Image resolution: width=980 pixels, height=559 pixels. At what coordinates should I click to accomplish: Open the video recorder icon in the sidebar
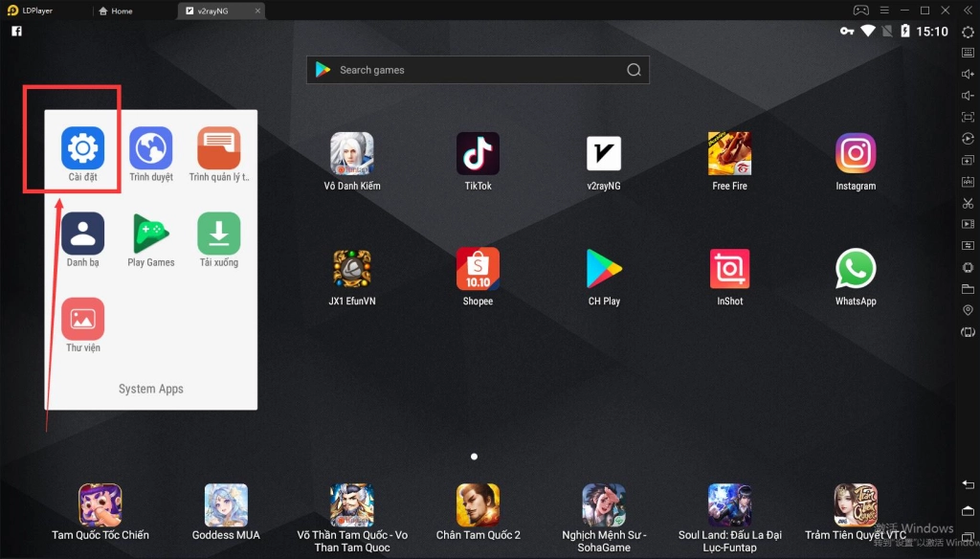click(967, 223)
